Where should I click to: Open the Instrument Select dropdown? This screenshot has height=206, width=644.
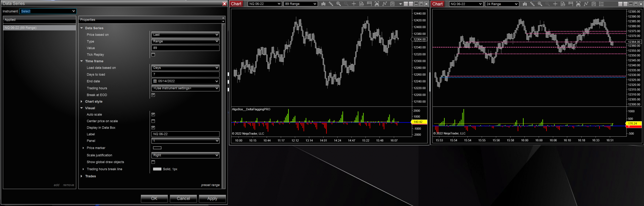tap(48, 11)
